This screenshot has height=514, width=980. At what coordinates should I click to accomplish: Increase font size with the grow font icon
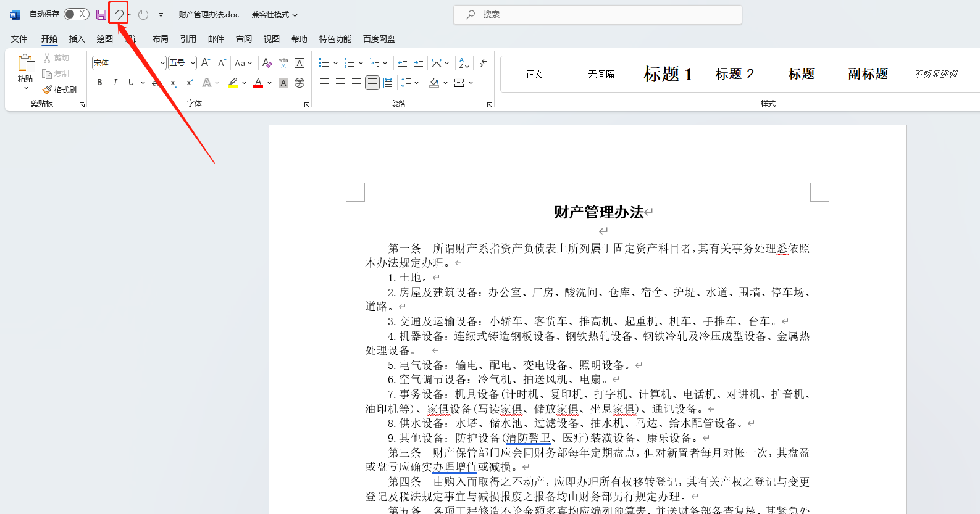click(x=206, y=63)
